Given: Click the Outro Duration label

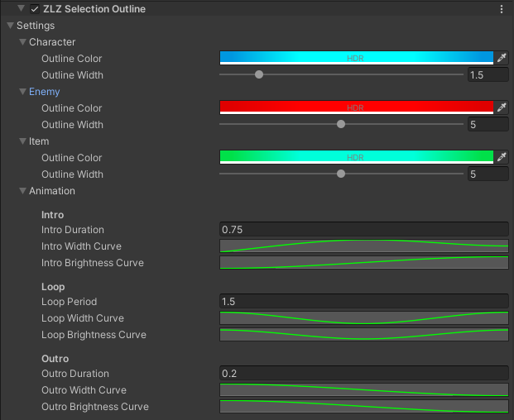Looking at the screenshot, I should click(75, 374).
